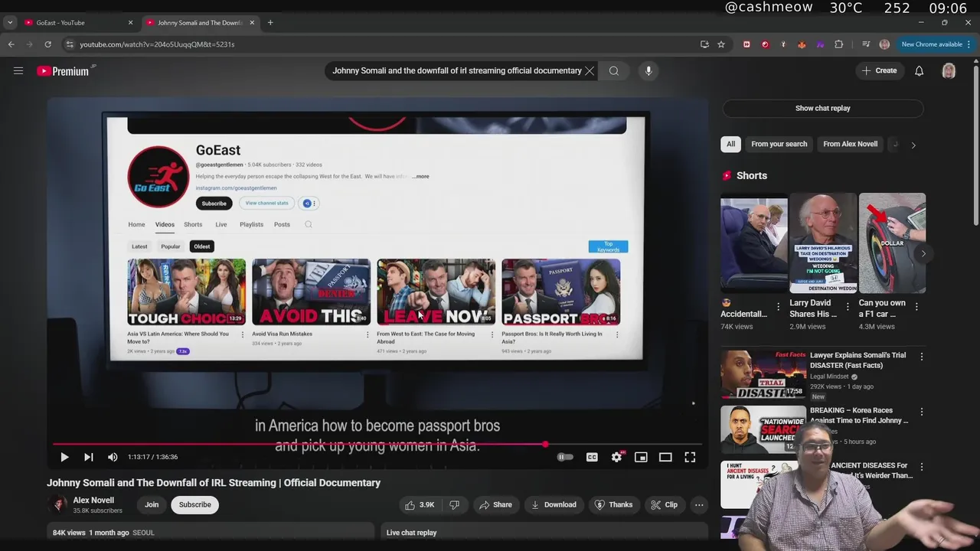Select Johnny Somali documentary browser tab

(x=201, y=23)
